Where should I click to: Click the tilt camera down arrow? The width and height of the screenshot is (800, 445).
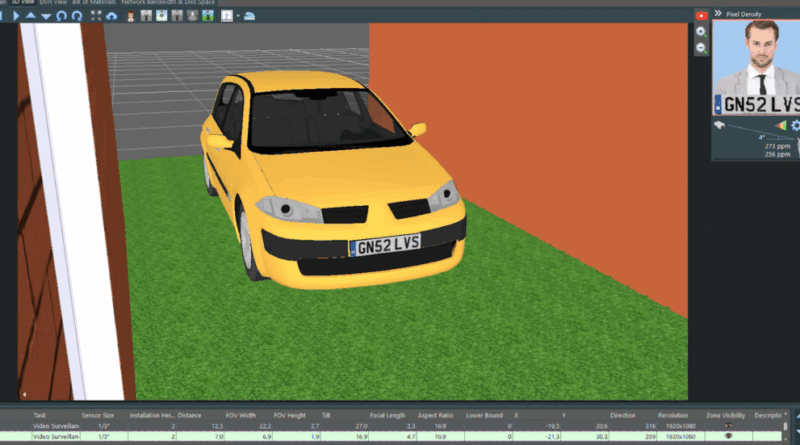pos(46,16)
